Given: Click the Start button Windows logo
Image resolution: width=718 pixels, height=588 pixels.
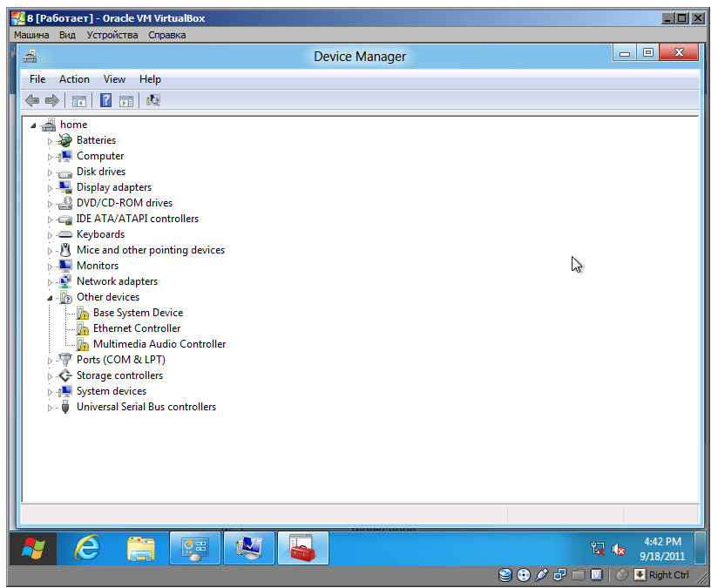Looking at the screenshot, I should click(33, 548).
